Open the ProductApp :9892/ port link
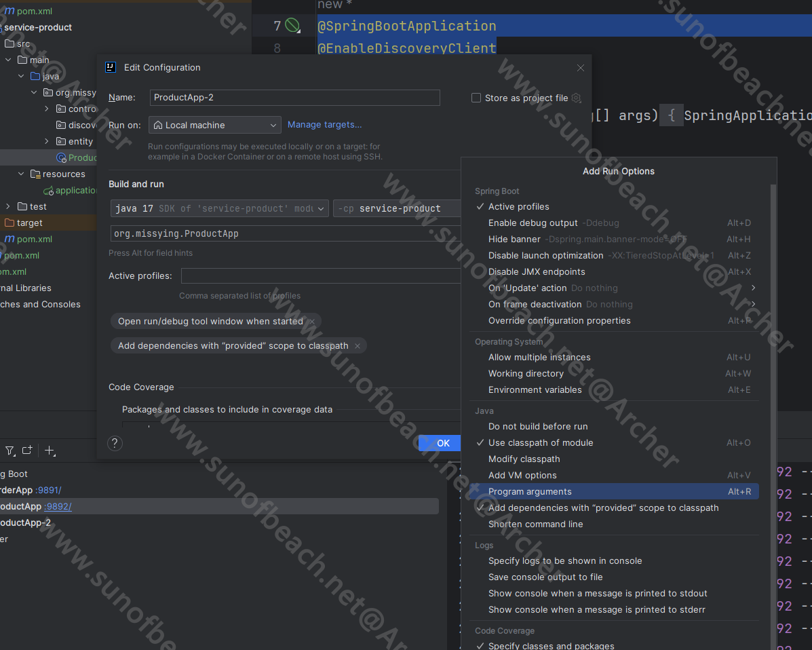The width and height of the screenshot is (812, 650). click(58, 507)
